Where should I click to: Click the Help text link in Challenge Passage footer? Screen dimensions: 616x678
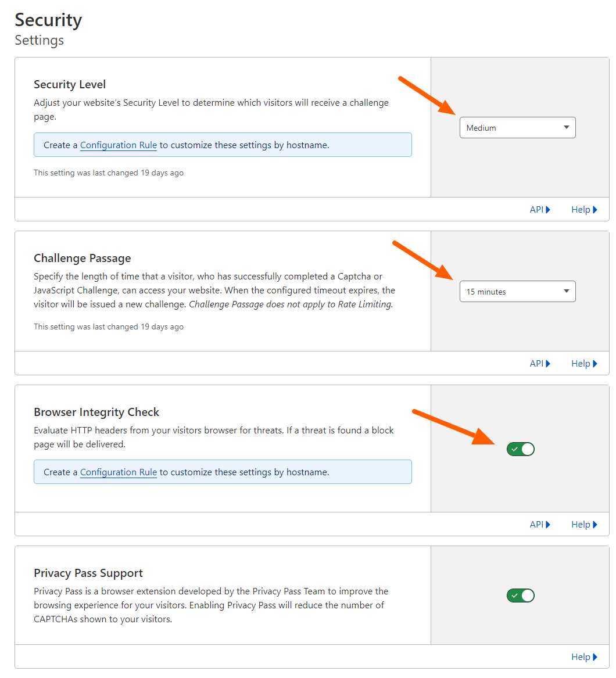pos(580,363)
